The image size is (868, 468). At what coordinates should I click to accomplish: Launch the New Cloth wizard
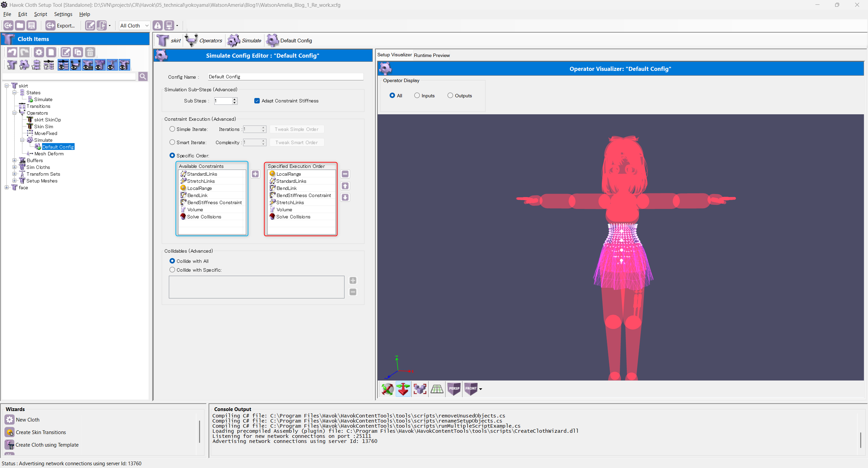pyautogui.click(x=22, y=420)
